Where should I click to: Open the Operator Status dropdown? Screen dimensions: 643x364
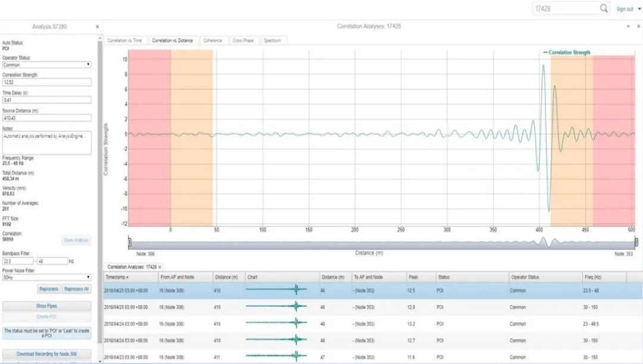click(x=47, y=65)
